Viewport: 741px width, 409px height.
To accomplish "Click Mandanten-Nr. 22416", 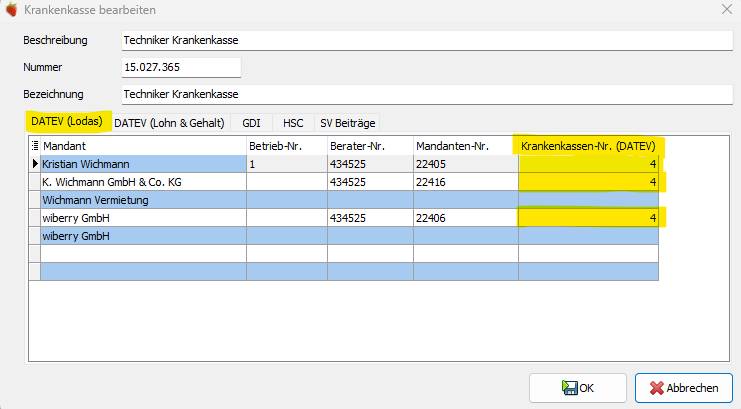I will pyautogui.click(x=466, y=182).
